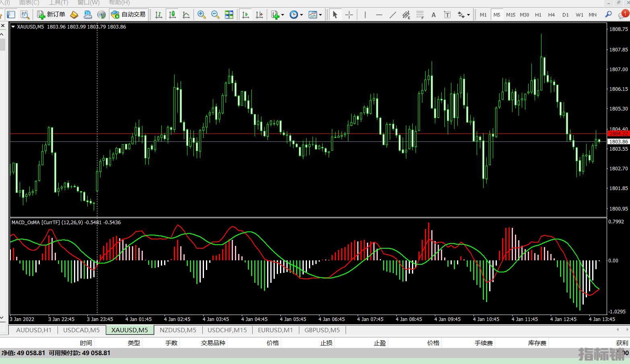Switch to the XAUUSD,M5 chart tab
Screen dimensions: 630x364
[130, 330]
